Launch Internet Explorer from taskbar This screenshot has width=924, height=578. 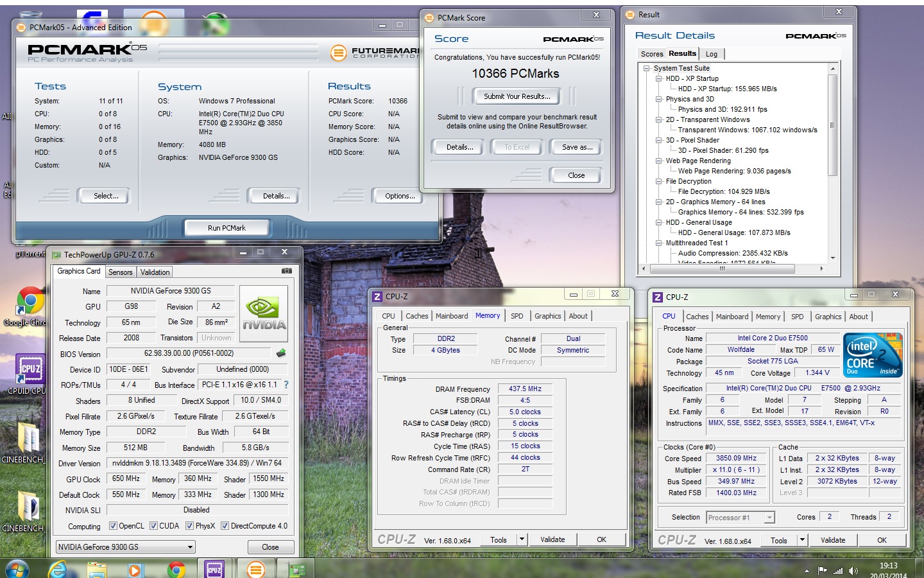click(x=57, y=569)
